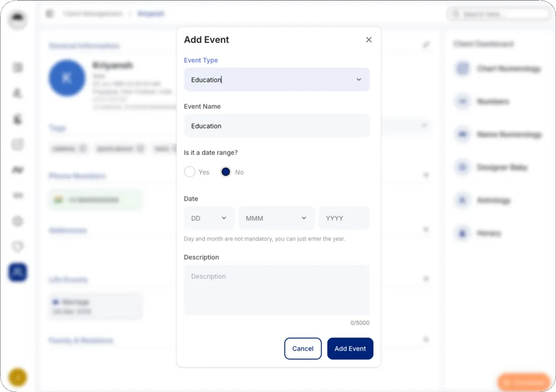
Task: Click the highlighted Client Management sidebar icon
Action: point(18,272)
